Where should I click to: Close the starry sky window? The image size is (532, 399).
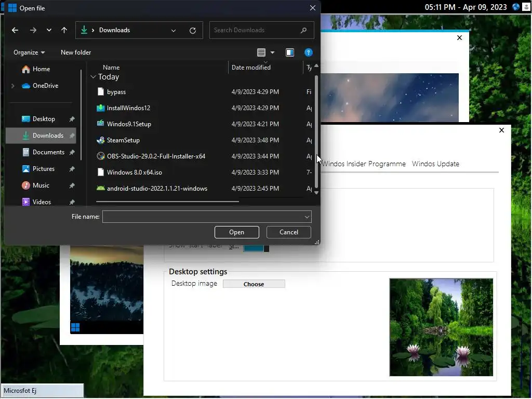(459, 37)
